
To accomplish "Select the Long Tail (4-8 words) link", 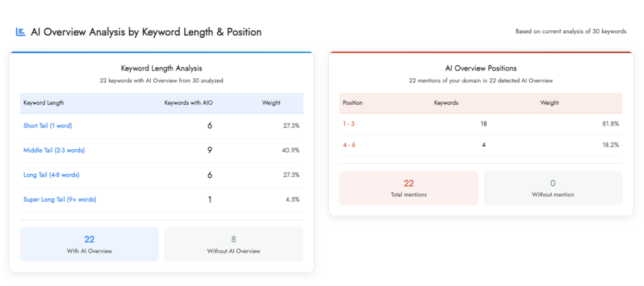I will pos(52,175).
